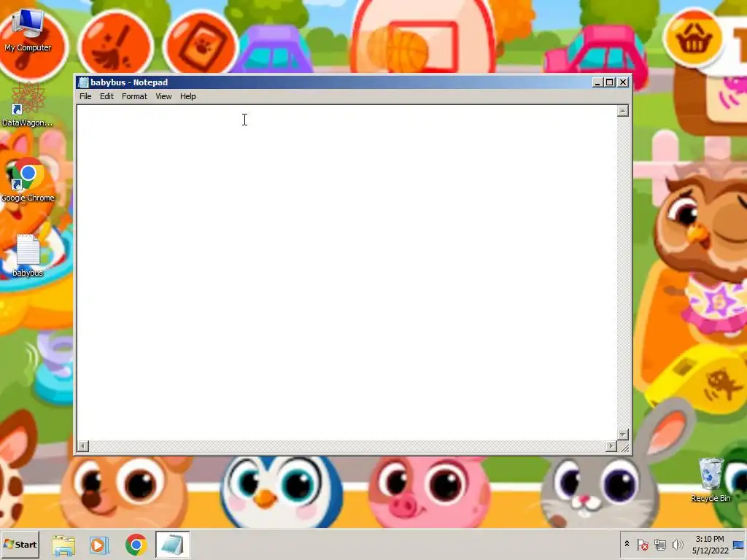Open the View menu
The image size is (747, 560).
163,96
